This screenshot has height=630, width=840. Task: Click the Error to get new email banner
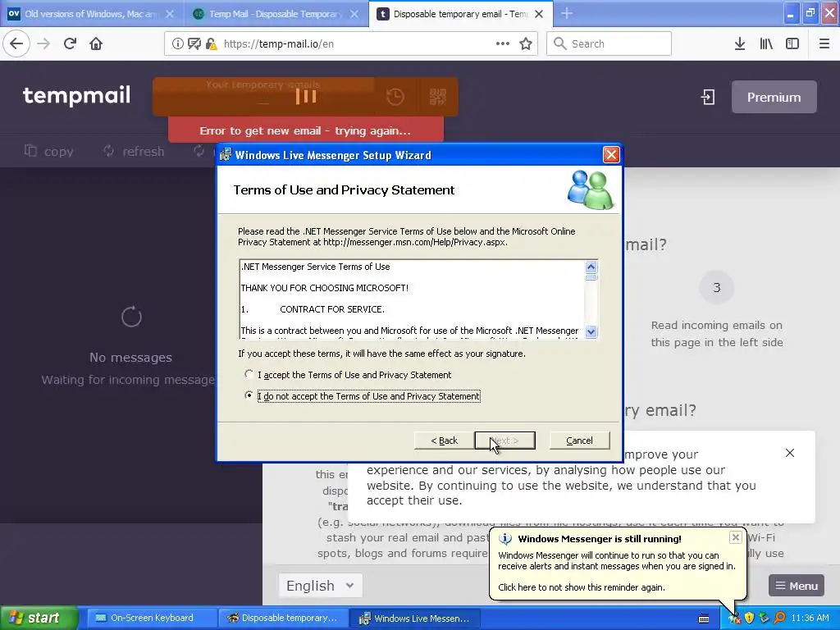click(305, 130)
